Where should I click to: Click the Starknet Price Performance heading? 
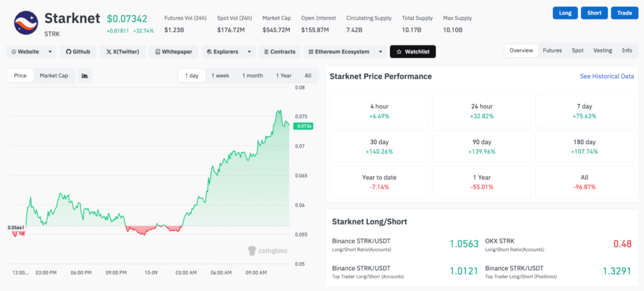[x=380, y=77]
